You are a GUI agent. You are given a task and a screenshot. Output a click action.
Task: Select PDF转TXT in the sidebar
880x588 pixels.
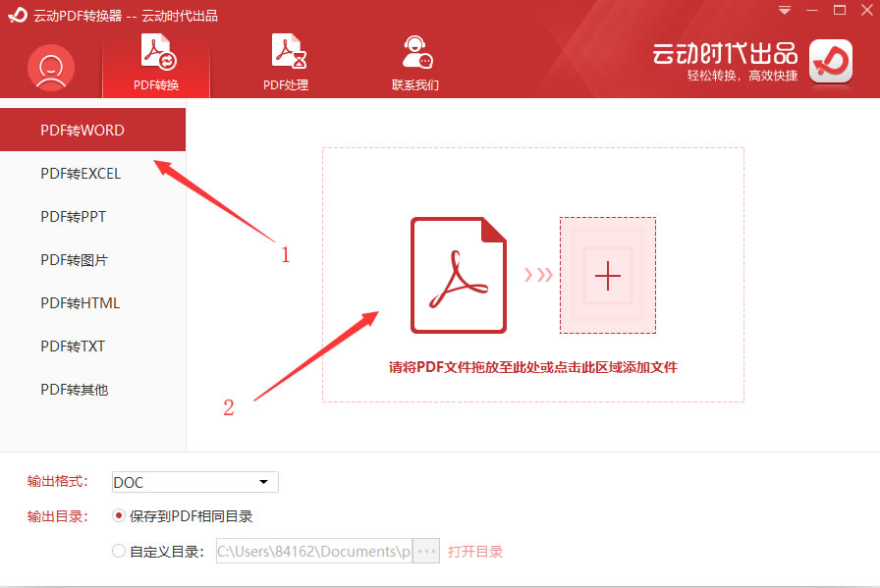tap(71, 346)
